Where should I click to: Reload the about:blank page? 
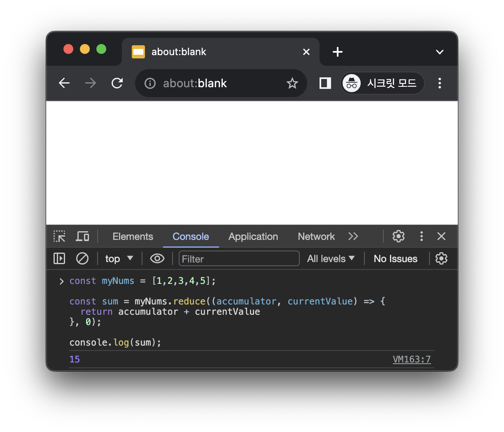click(x=117, y=83)
